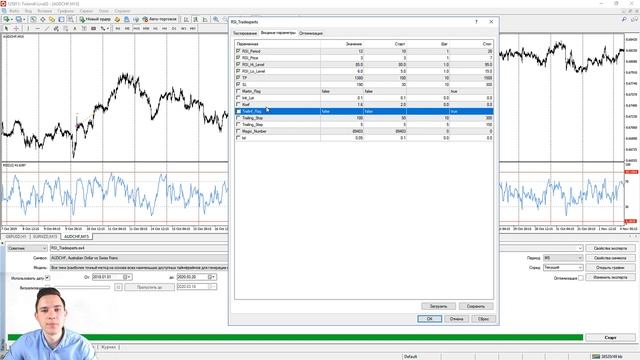Uncheck the SL parameter checkbox

(x=238, y=84)
